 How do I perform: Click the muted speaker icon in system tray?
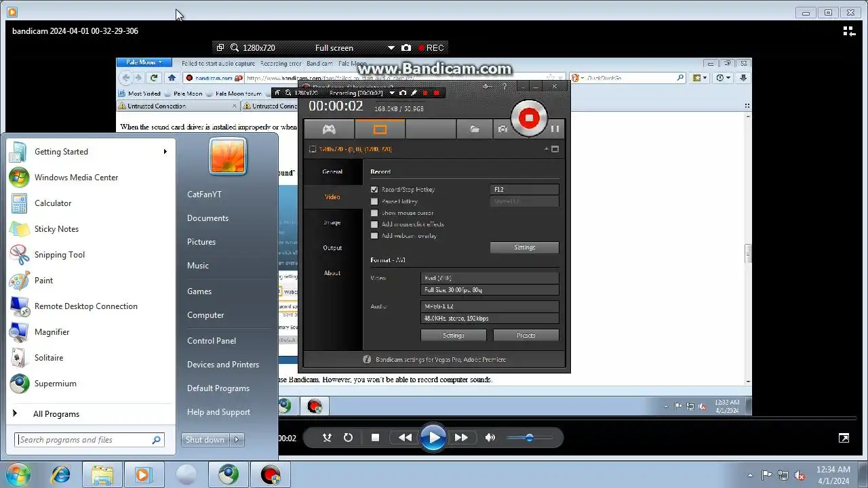pyautogui.click(x=800, y=475)
